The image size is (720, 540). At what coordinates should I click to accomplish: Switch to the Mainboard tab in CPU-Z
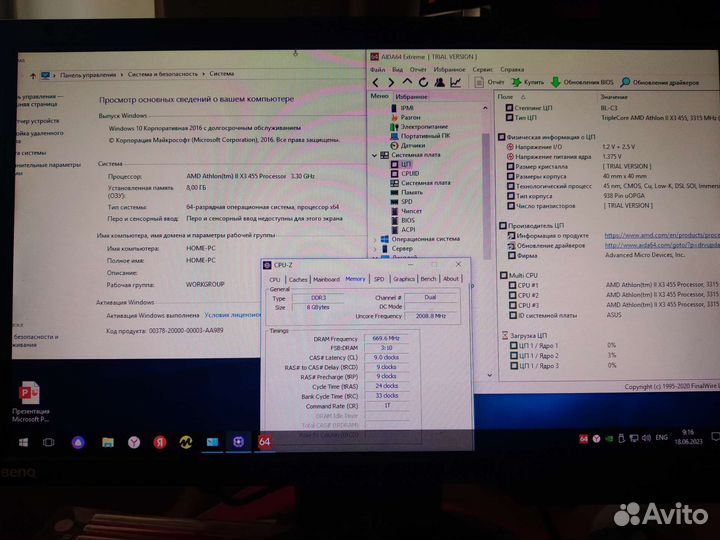327,279
